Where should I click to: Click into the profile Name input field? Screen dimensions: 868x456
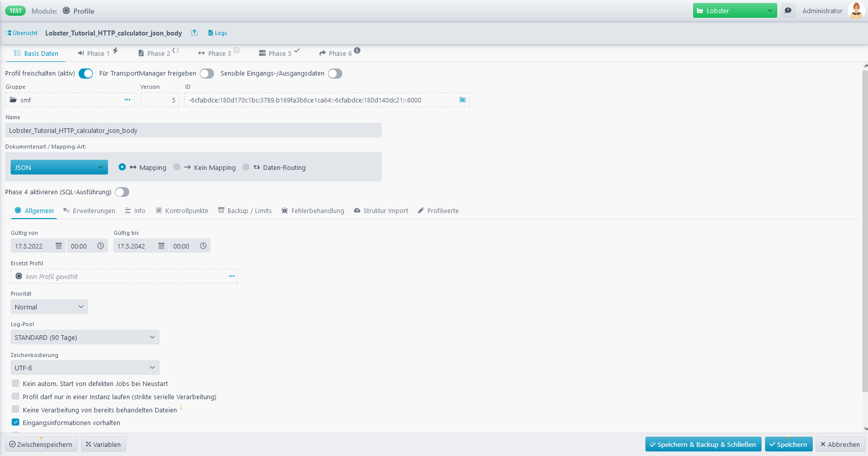[x=193, y=130]
